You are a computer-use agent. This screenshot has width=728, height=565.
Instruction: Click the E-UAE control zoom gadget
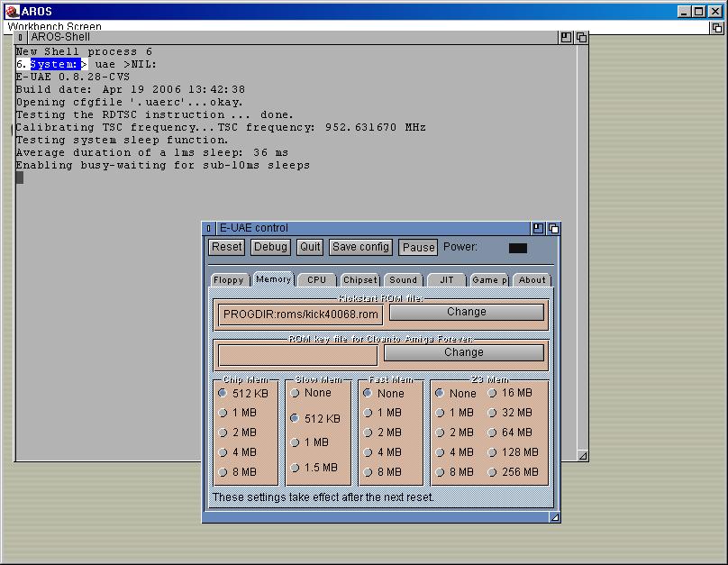click(x=538, y=228)
